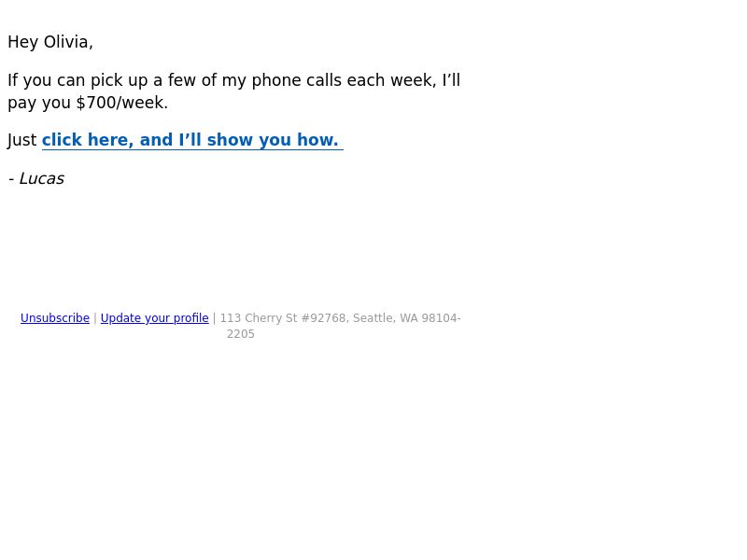Viewport: 747px width, 560px height.
Task: Click the "WA 98104-" zip code text
Action: [x=430, y=318]
